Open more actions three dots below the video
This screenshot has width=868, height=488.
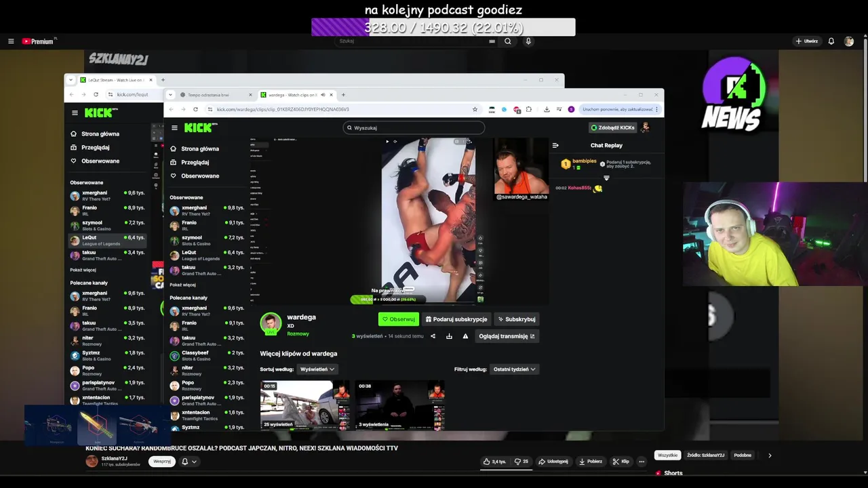tap(642, 462)
